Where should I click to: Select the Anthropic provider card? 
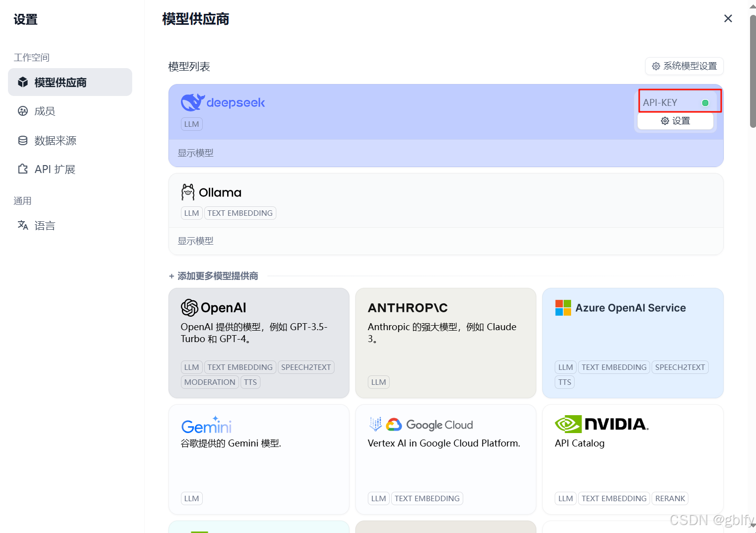click(446, 343)
